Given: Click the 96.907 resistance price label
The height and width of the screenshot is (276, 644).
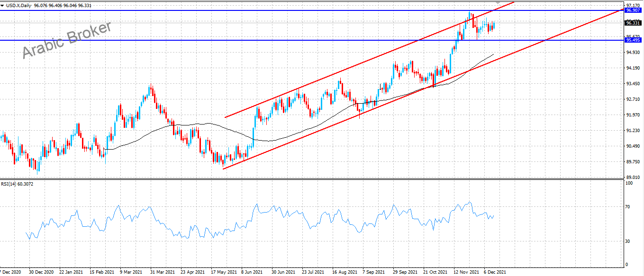Looking at the screenshot, I should pos(633,10).
